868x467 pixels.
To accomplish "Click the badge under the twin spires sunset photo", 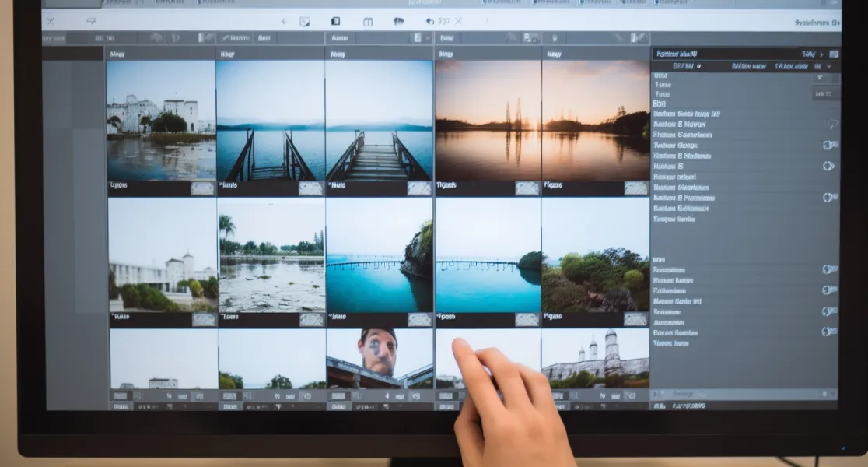I will [x=527, y=188].
